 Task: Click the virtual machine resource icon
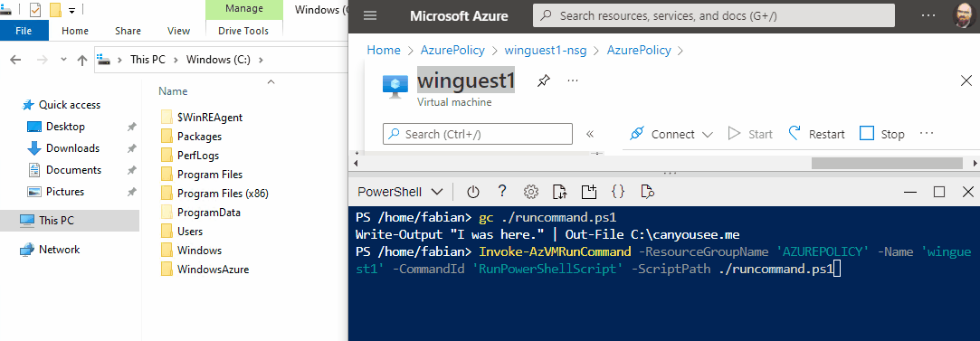(x=395, y=87)
